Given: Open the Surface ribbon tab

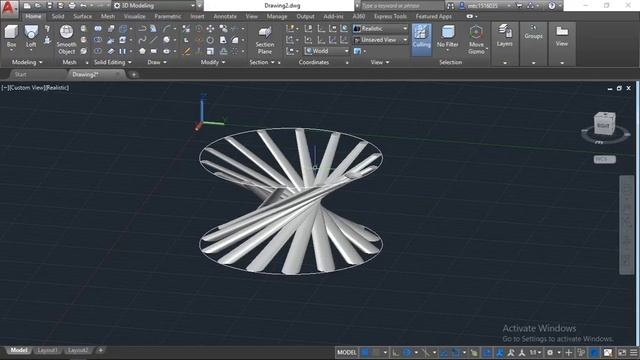Looking at the screenshot, I should (82, 16).
